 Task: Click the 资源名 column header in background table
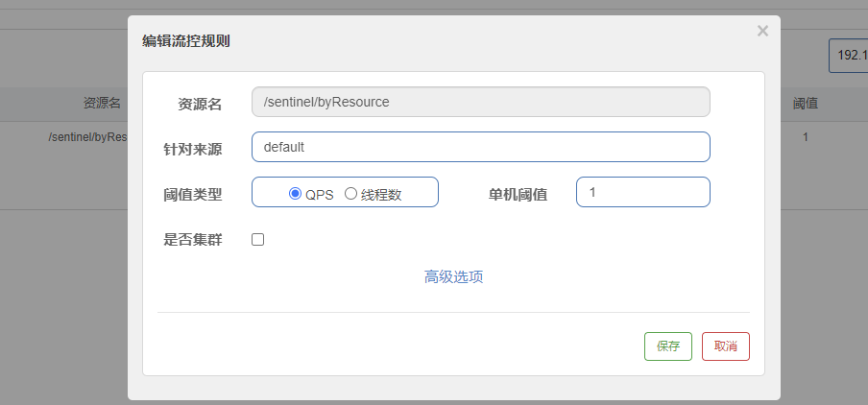click(101, 104)
